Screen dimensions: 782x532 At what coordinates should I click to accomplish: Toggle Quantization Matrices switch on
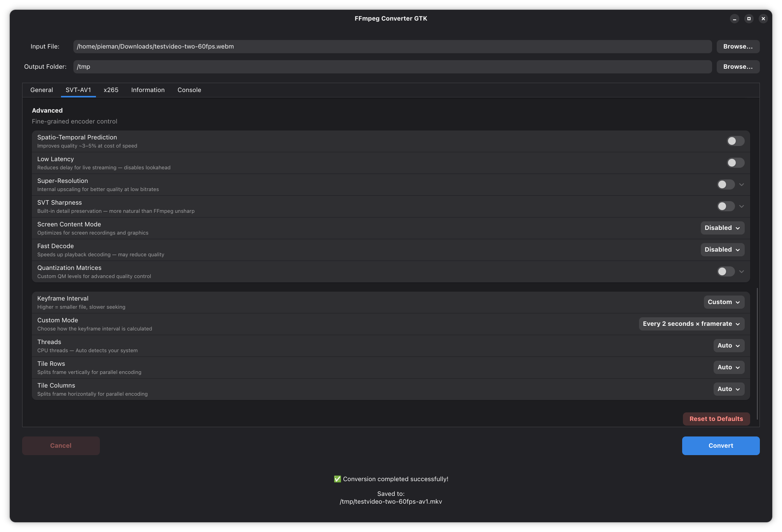[725, 271]
